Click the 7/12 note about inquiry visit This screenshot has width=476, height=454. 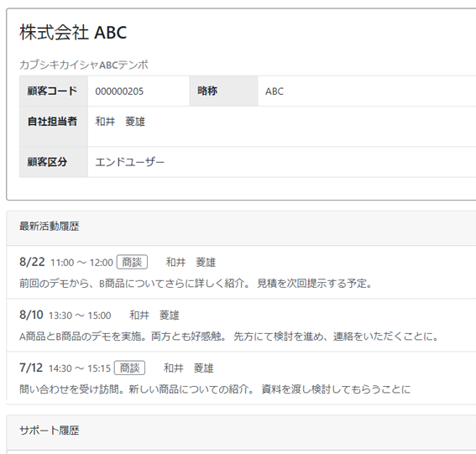[215, 389]
